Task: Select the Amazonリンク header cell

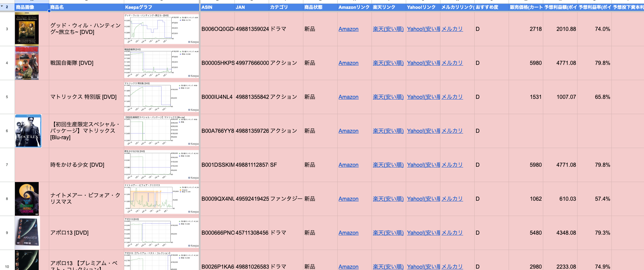Action: click(x=355, y=7)
